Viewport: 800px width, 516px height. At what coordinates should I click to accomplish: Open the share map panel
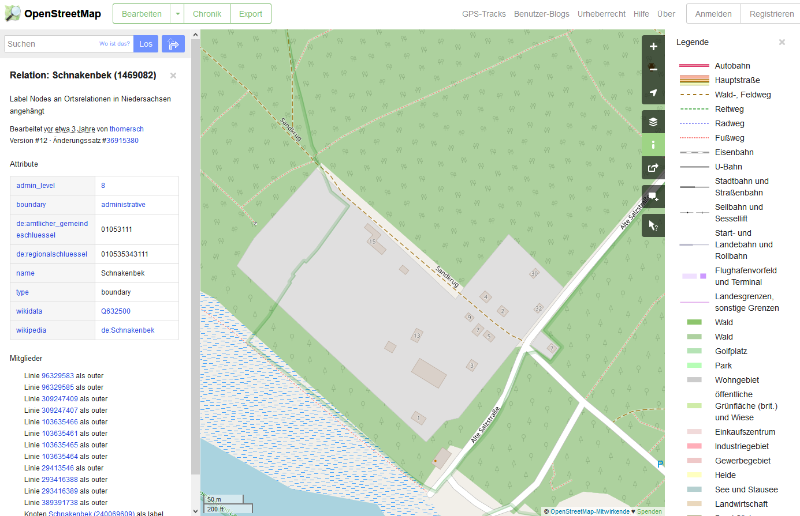653,168
